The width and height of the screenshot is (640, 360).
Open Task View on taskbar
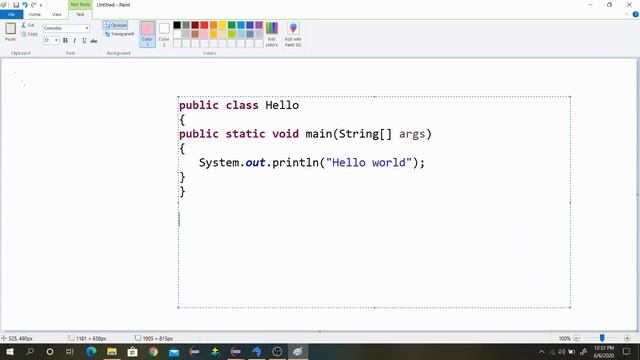70,351
